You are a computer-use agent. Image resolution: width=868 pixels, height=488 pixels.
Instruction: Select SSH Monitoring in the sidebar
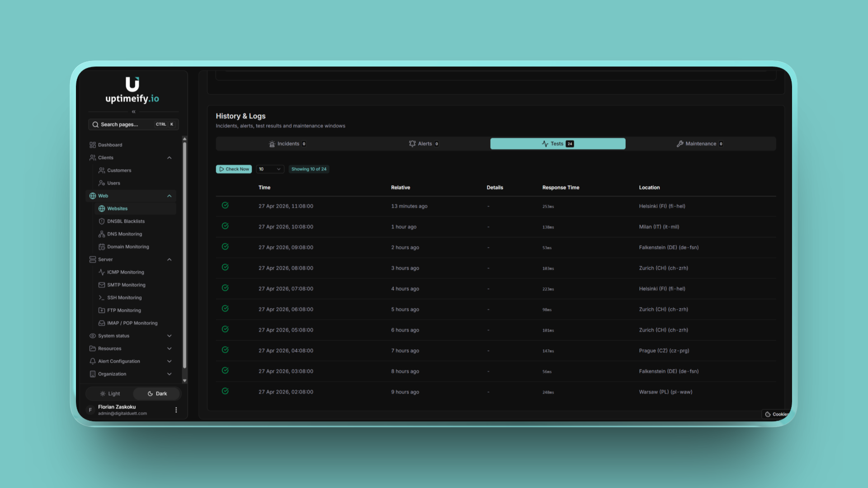pos(124,297)
